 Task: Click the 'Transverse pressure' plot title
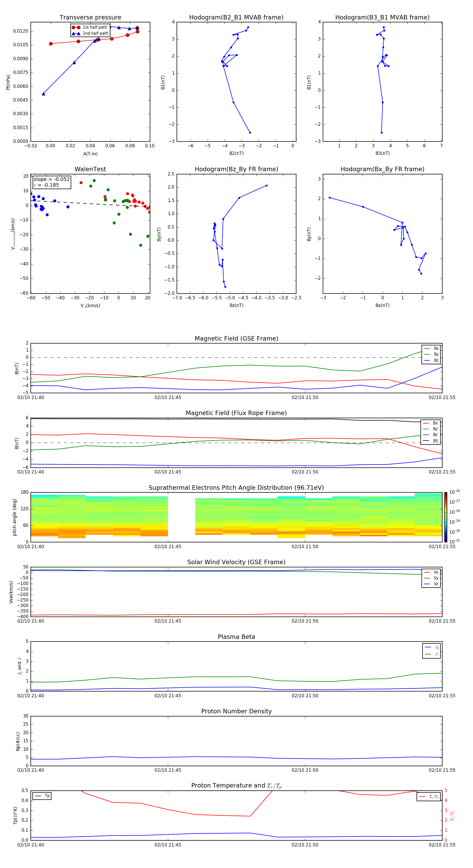coord(90,18)
